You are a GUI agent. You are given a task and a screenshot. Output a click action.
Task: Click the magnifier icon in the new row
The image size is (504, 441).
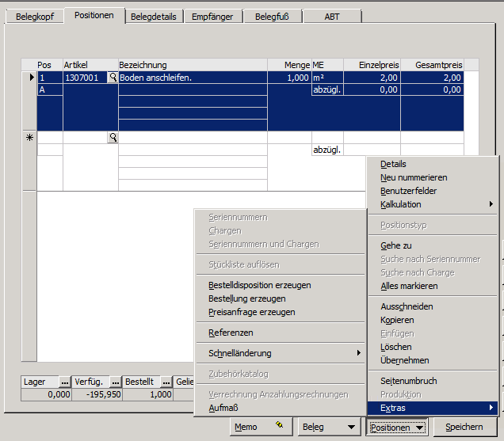coord(113,138)
